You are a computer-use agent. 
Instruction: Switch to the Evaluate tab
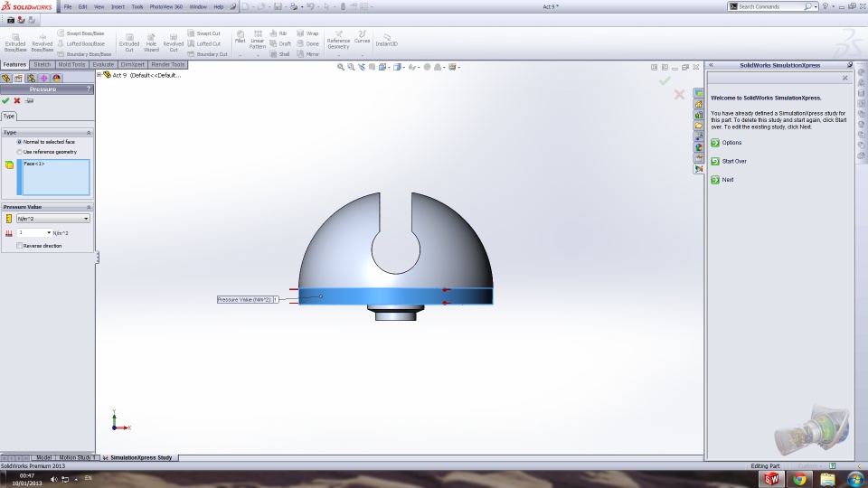click(x=103, y=65)
